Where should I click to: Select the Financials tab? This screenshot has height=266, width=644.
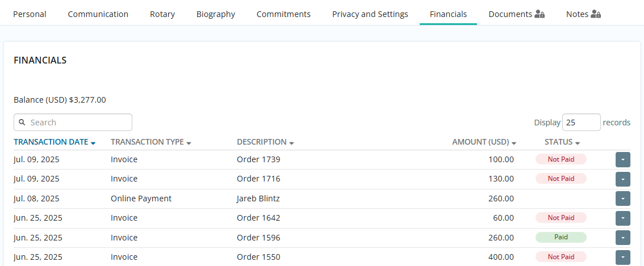[x=448, y=14]
